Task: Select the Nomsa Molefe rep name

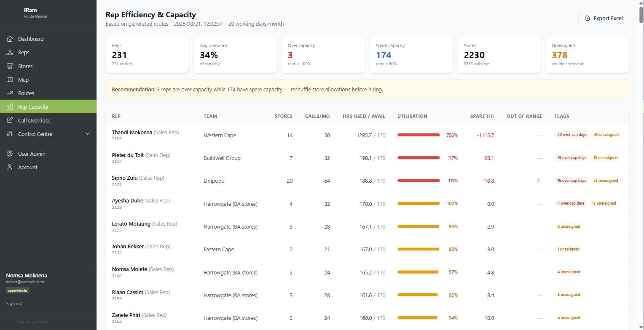Action: (x=129, y=269)
